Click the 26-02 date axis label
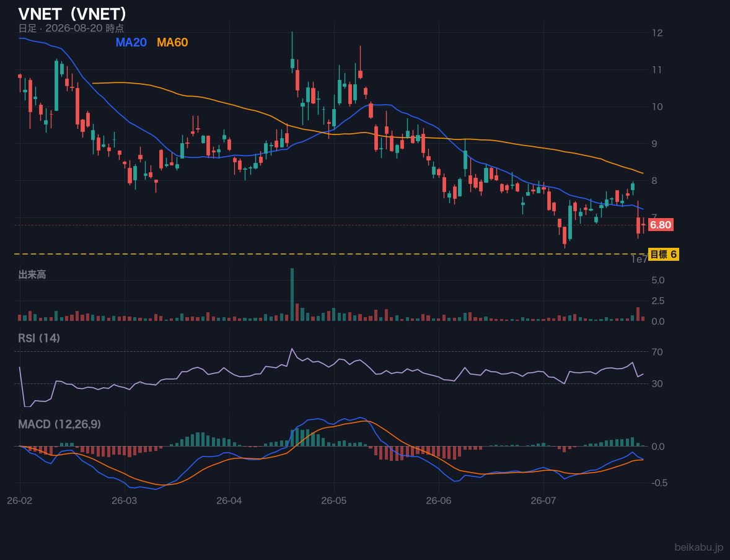The image size is (730, 560). pos(20,501)
